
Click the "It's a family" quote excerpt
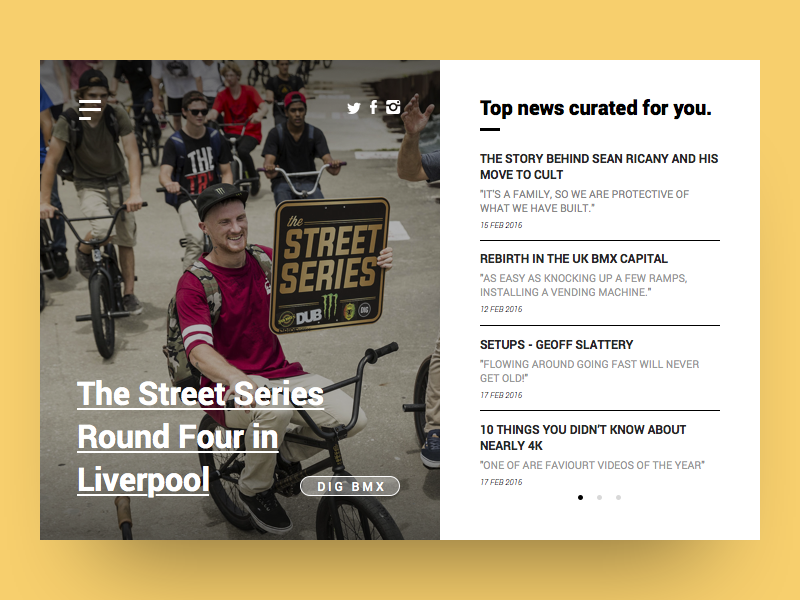(584, 201)
